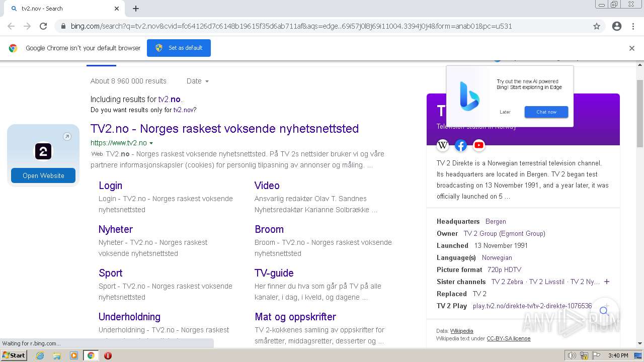
Task: Close the tv2.nov - Search tab
Action: coord(117,9)
